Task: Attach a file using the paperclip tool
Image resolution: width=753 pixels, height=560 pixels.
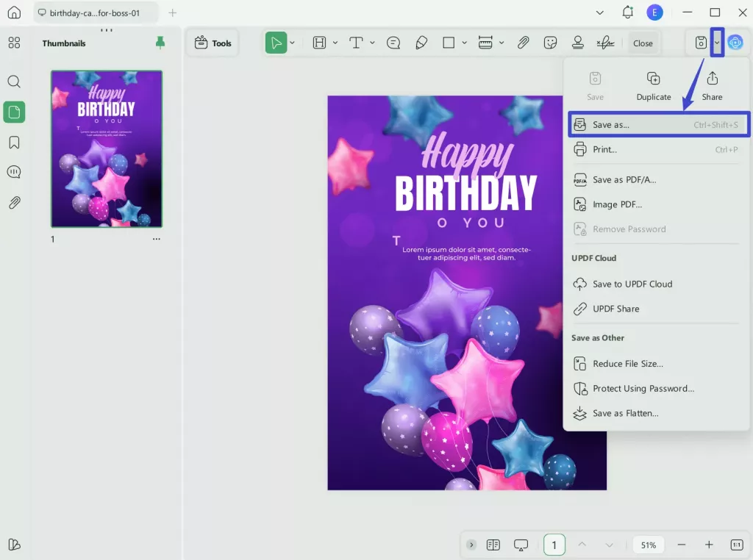Action: [523, 43]
